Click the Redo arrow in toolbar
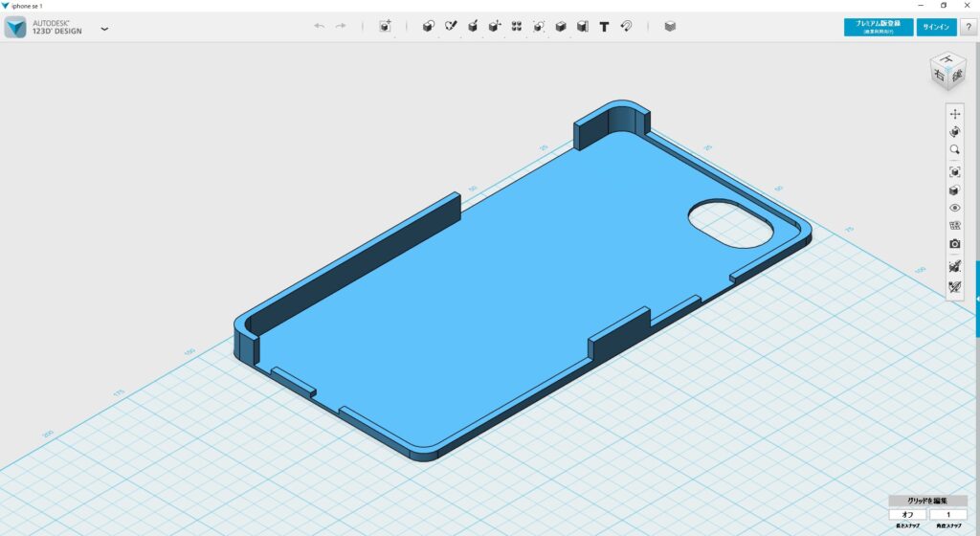980x536 pixels. (x=341, y=26)
